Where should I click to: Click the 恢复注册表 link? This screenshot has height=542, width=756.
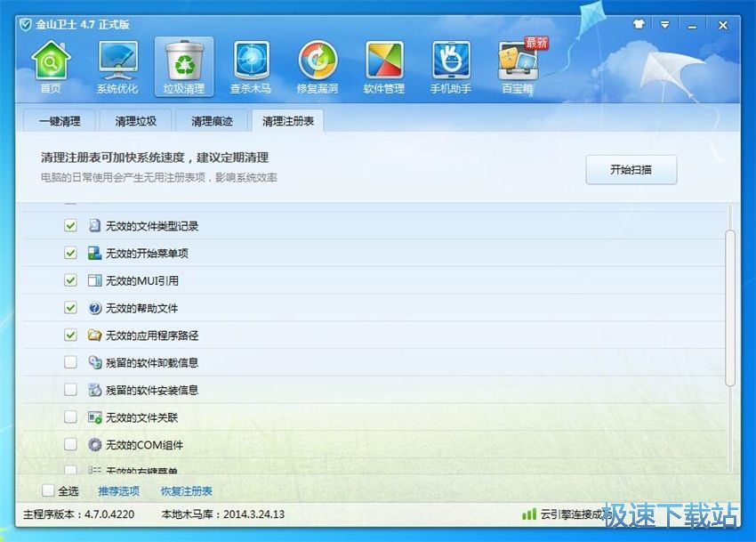186,491
